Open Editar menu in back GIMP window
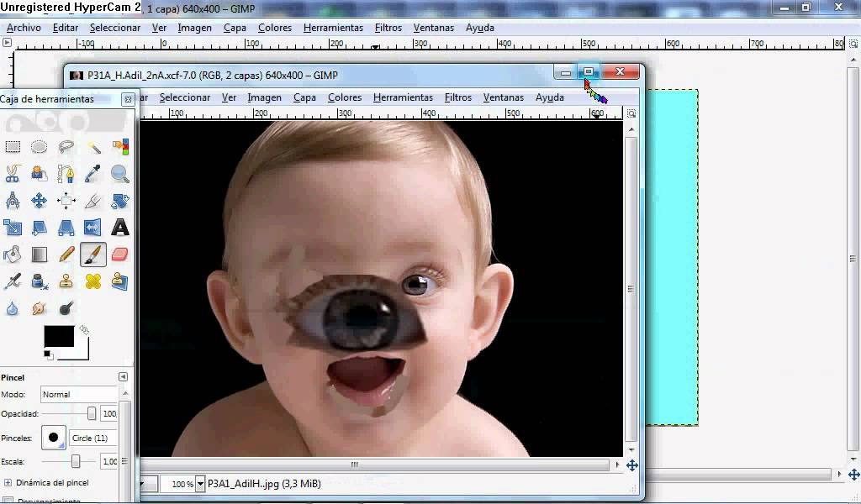Viewport: 861px width, 504px height. tap(66, 28)
